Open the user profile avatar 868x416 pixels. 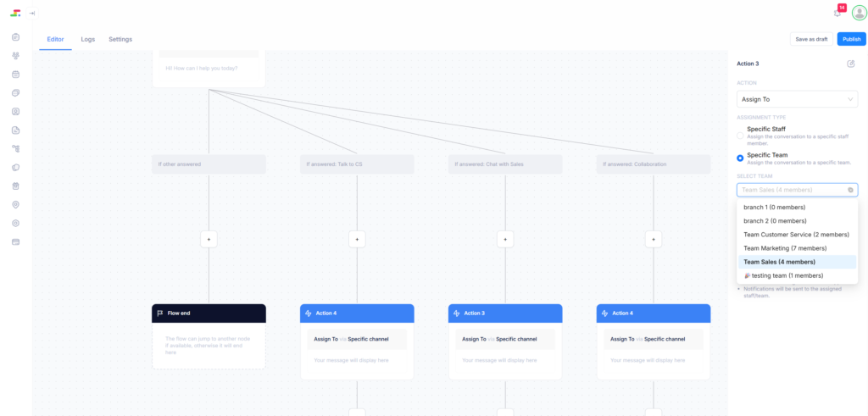[859, 13]
